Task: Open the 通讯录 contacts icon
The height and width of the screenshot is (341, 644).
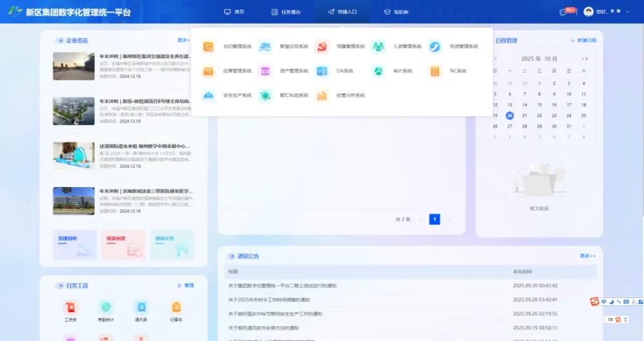Action: [x=141, y=307]
